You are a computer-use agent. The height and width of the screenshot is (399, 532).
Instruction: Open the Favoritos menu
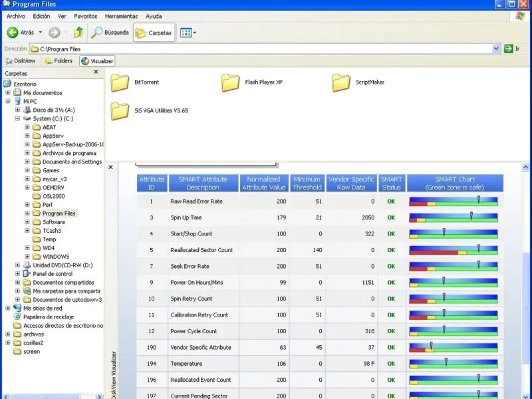point(85,16)
